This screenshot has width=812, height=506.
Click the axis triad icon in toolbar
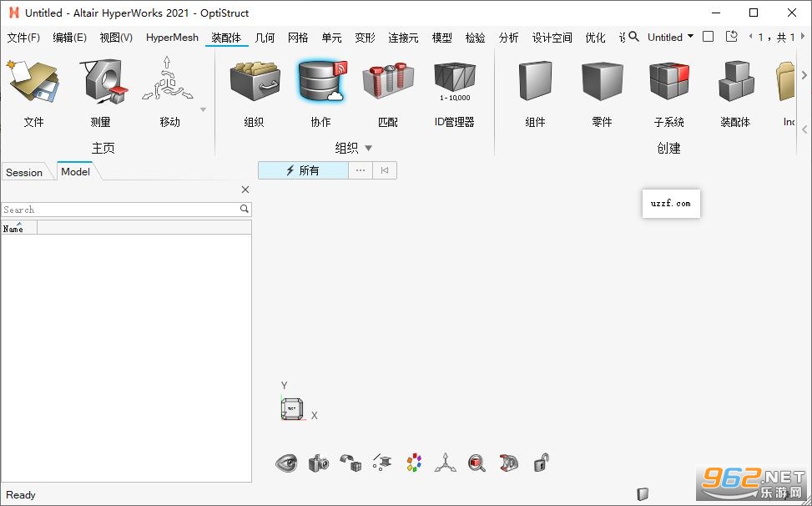point(446,463)
